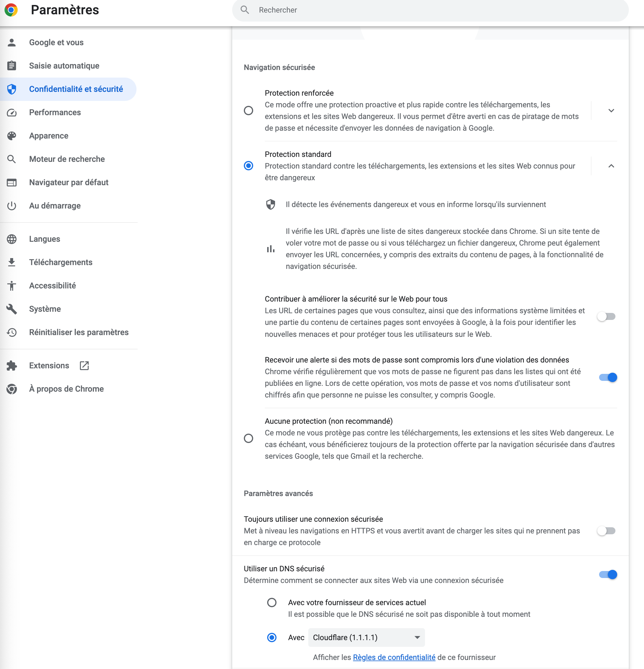This screenshot has height=669, width=644.
Task: Click the speedometer icon for Performances
Action: [x=12, y=112]
